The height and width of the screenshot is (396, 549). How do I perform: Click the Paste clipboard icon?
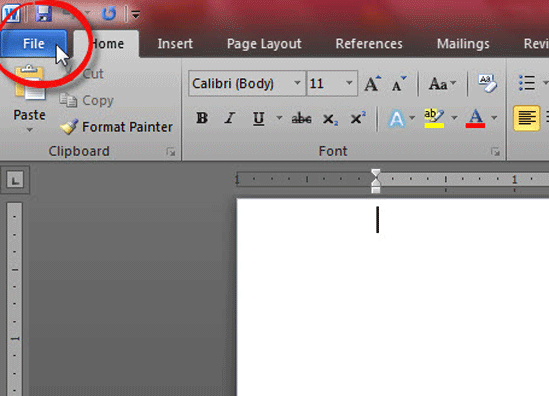point(30,83)
